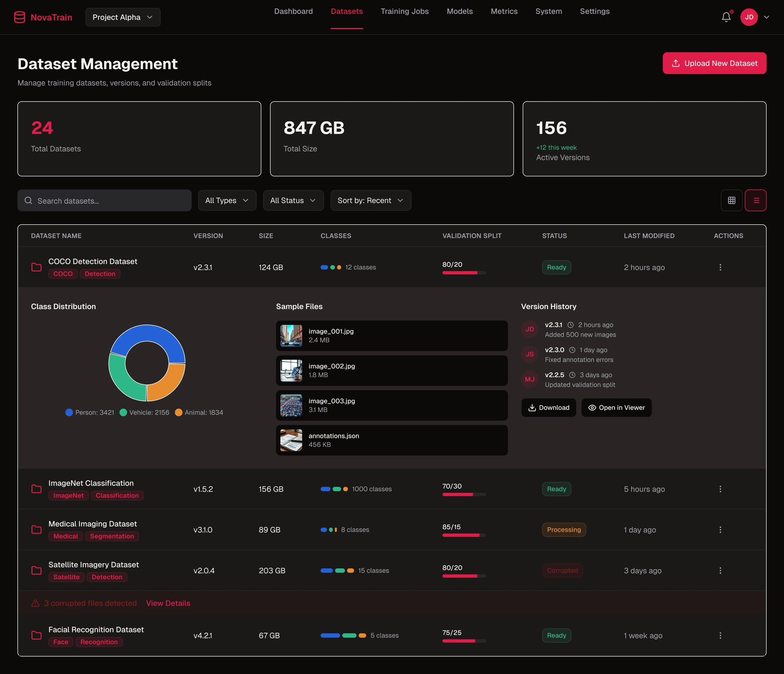
Task: Switch to list view layout
Action: [756, 200]
